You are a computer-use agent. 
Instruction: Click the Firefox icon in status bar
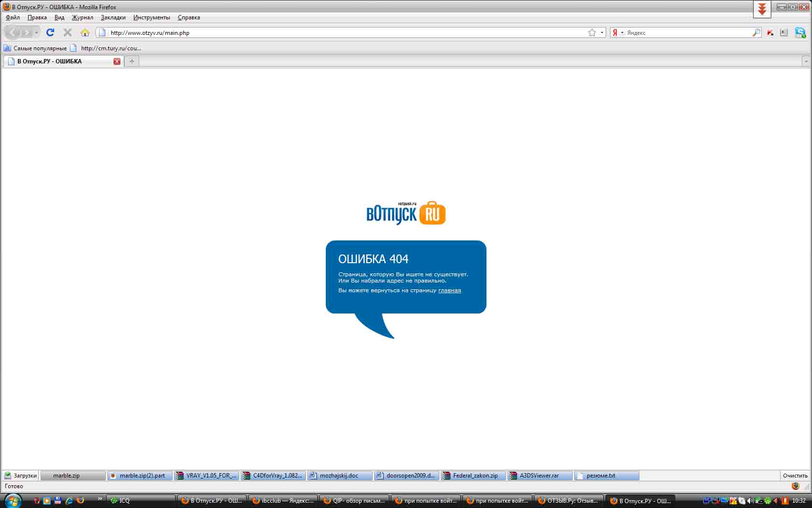796,486
